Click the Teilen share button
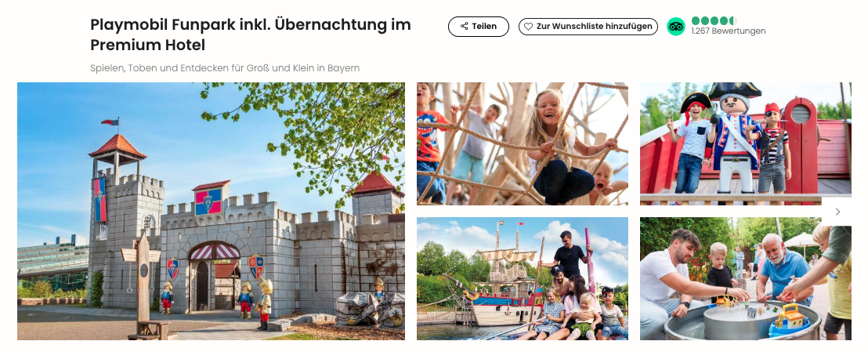This screenshot has width=868, height=352. click(479, 27)
